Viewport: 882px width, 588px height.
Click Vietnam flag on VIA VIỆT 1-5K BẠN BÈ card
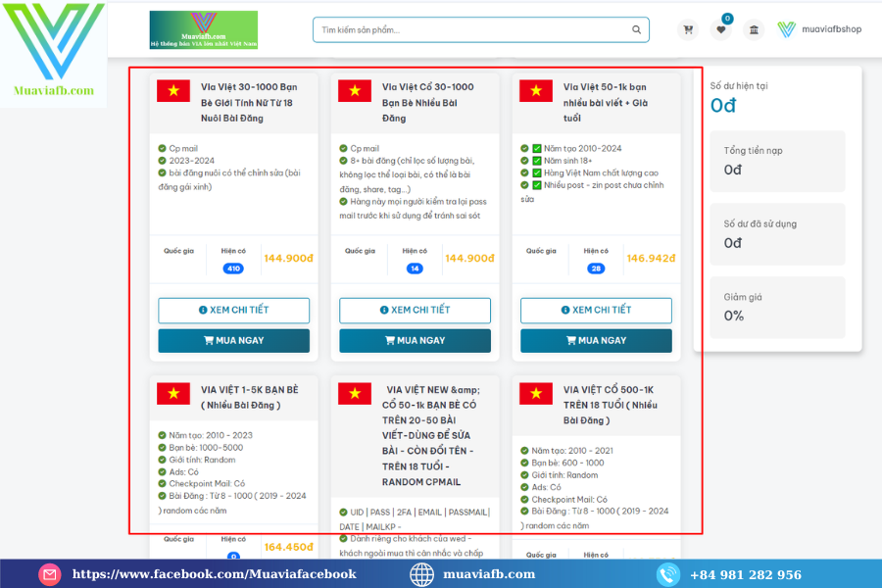click(x=173, y=393)
